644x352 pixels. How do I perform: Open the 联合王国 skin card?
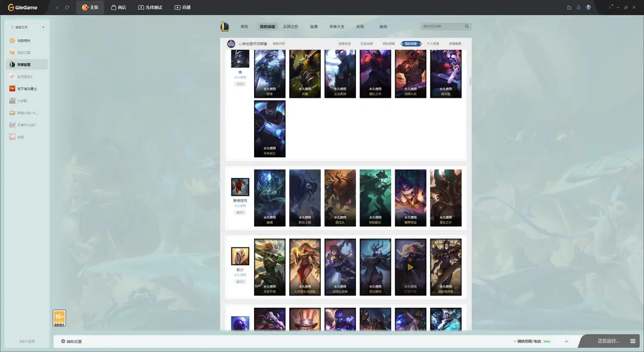tap(305, 198)
